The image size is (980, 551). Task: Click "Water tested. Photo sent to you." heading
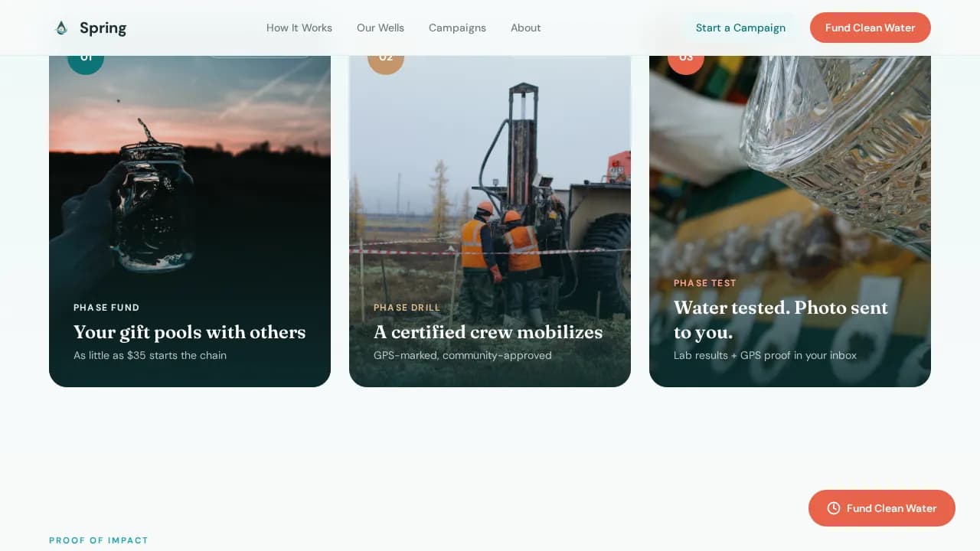point(780,320)
